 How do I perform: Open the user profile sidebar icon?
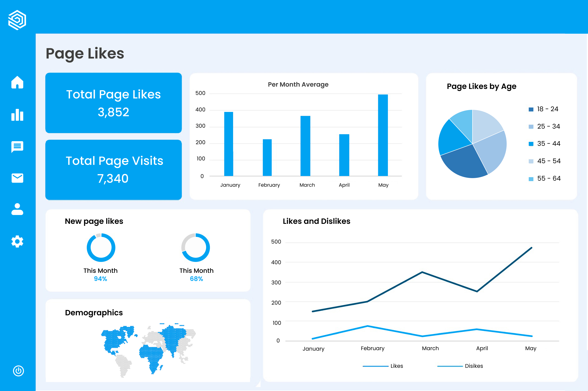coord(17,209)
